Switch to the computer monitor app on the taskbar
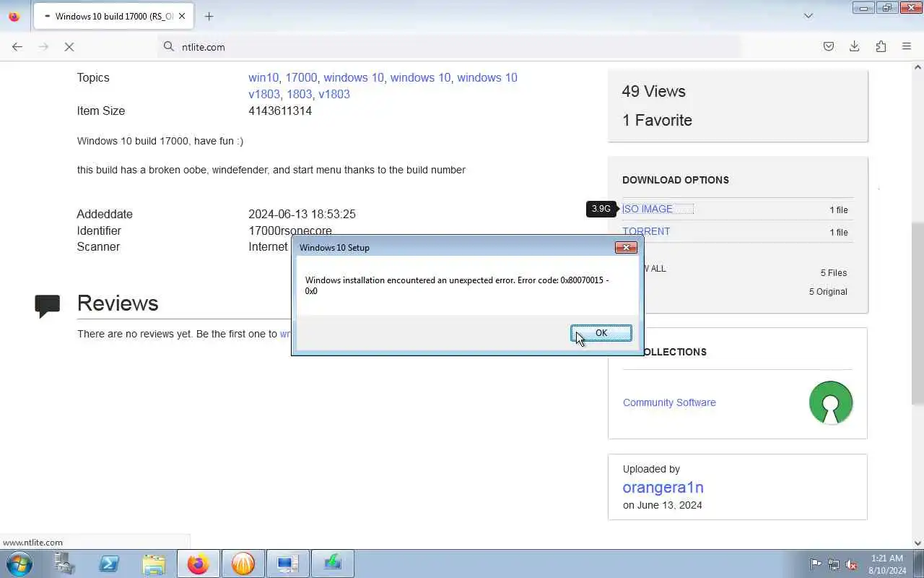The width and height of the screenshot is (924, 578). (288, 564)
